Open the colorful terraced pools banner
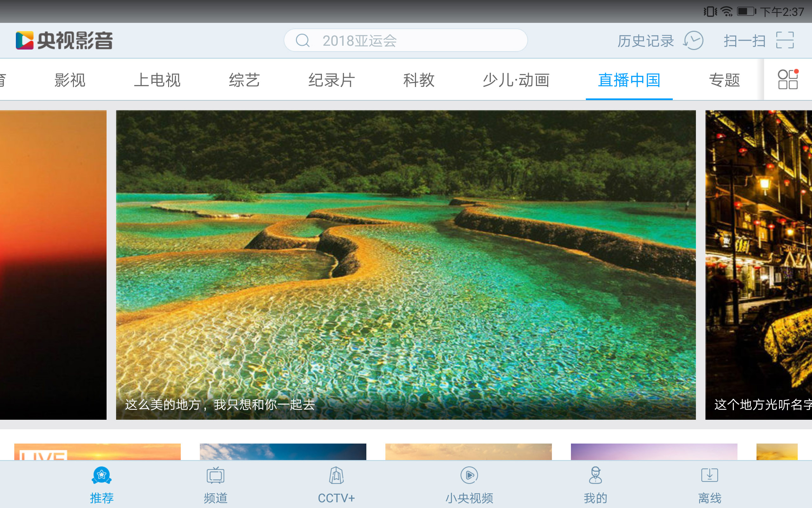Screen dimensions: 812x508 click(x=406, y=265)
